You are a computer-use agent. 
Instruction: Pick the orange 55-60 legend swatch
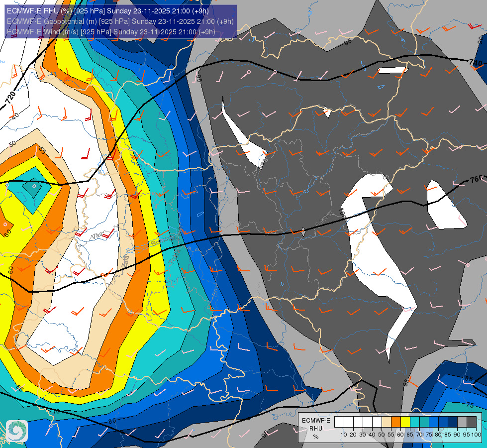[x=395, y=422]
